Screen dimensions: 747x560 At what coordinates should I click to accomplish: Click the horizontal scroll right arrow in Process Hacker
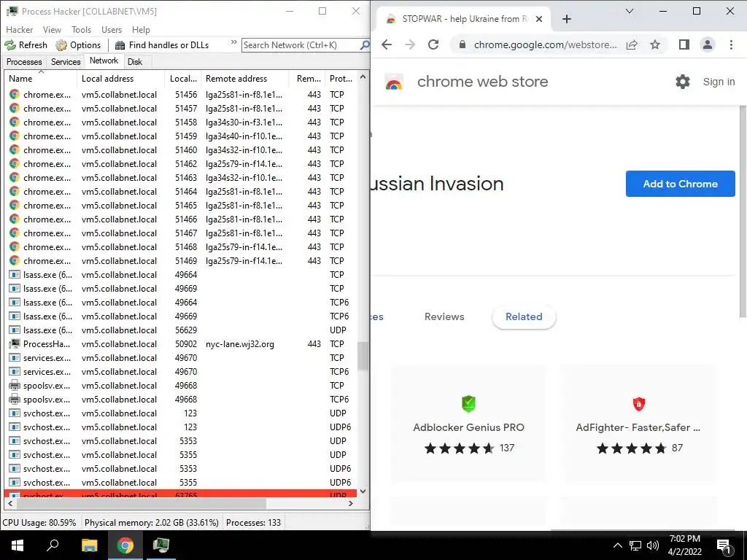[x=351, y=503]
